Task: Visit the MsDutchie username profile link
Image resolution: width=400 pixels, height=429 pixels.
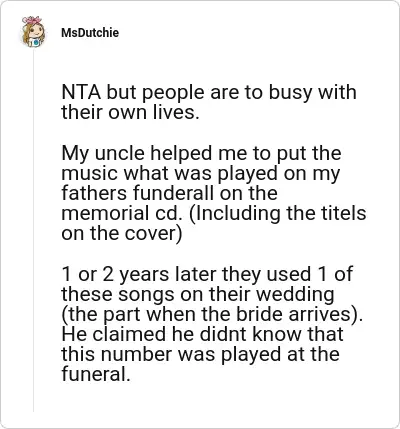Action: 90,33
